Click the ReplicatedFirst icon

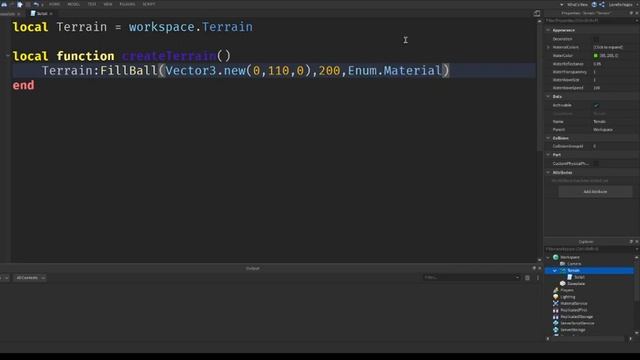556,310
